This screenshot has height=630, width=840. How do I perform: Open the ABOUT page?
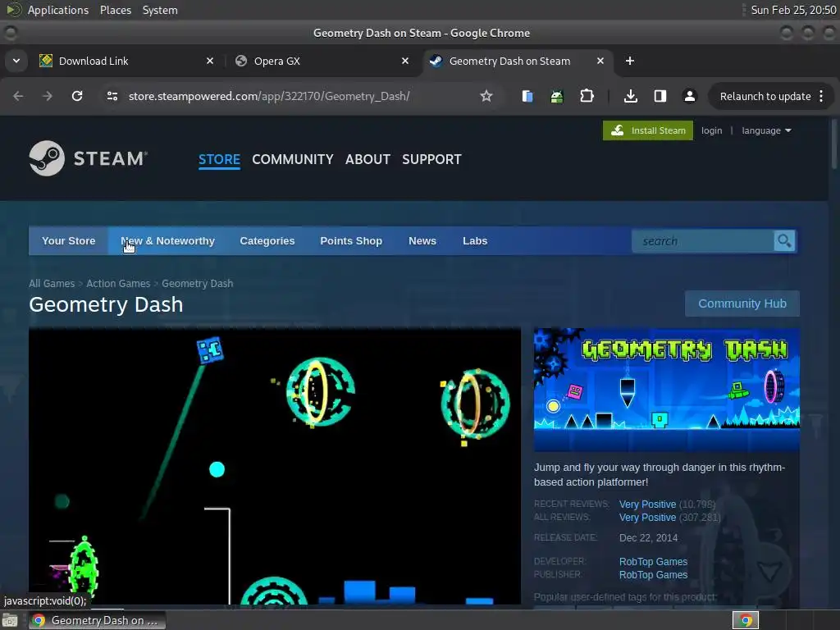point(367,159)
